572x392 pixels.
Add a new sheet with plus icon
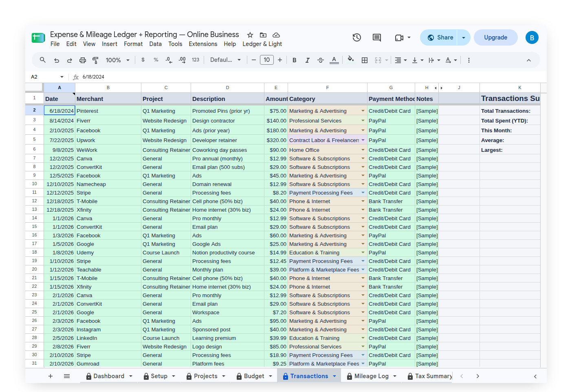click(x=51, y=376)
